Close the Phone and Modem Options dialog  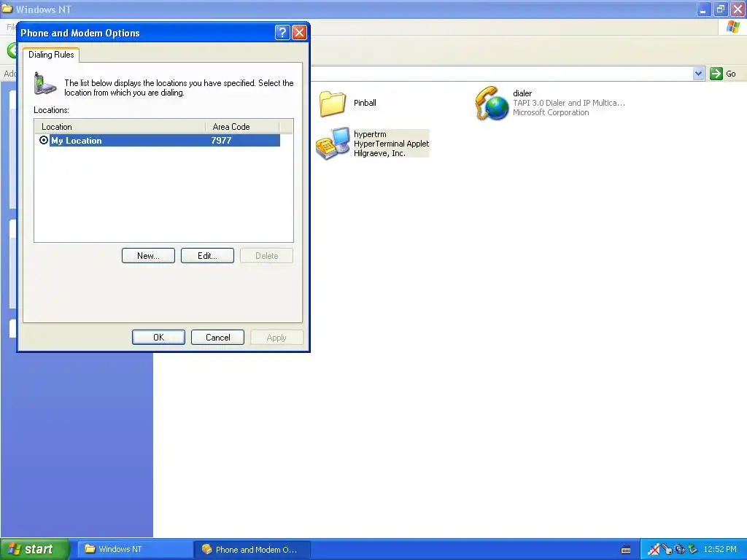[x=299, y=32]
